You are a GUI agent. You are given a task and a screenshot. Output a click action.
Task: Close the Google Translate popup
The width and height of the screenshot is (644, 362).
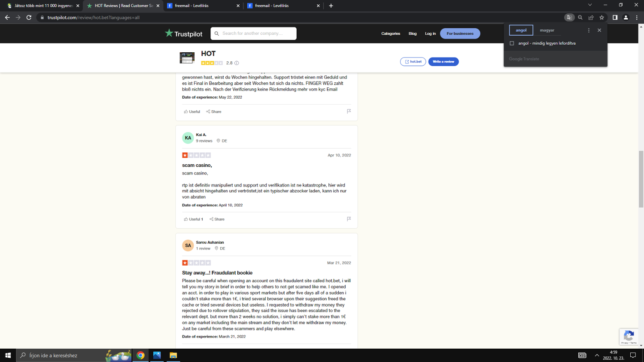tap(599, 30)
